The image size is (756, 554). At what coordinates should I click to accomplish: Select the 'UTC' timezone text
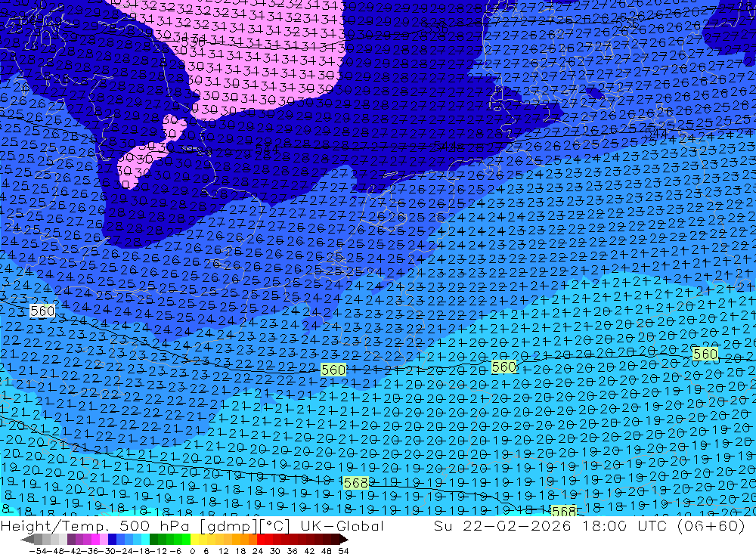pyautogui.click(x=652, y=525)
